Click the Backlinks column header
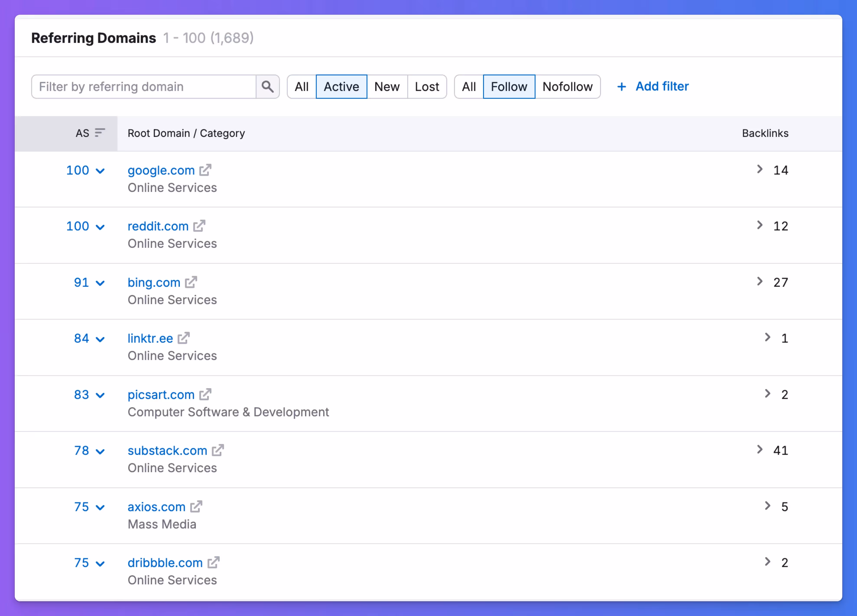This screenshot has width=857, height=616. pos(765,133)
